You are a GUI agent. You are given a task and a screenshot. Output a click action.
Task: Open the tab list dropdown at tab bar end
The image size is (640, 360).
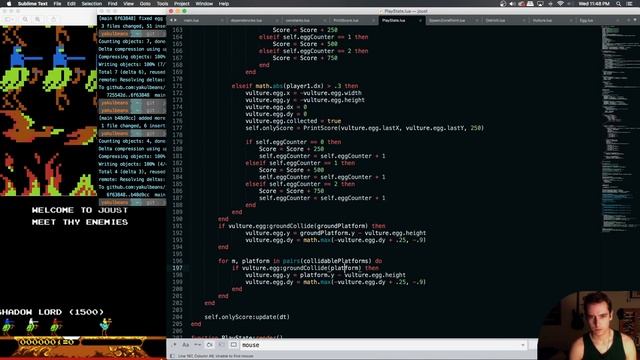point(635,20)
